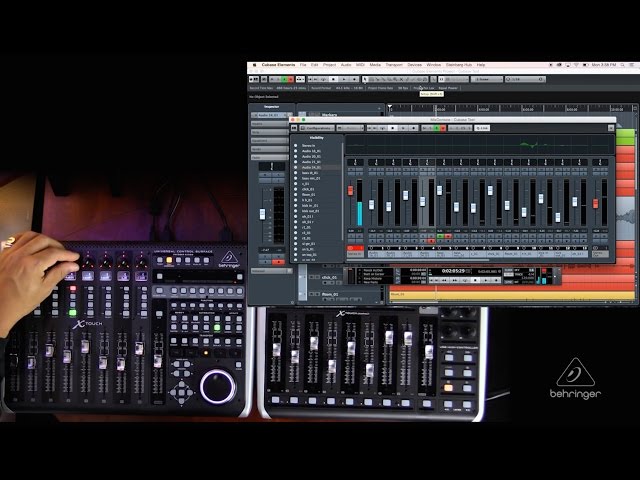Expand the Inserts section in the Inspector
640x480 pixels.
click(x=269, y=124)
